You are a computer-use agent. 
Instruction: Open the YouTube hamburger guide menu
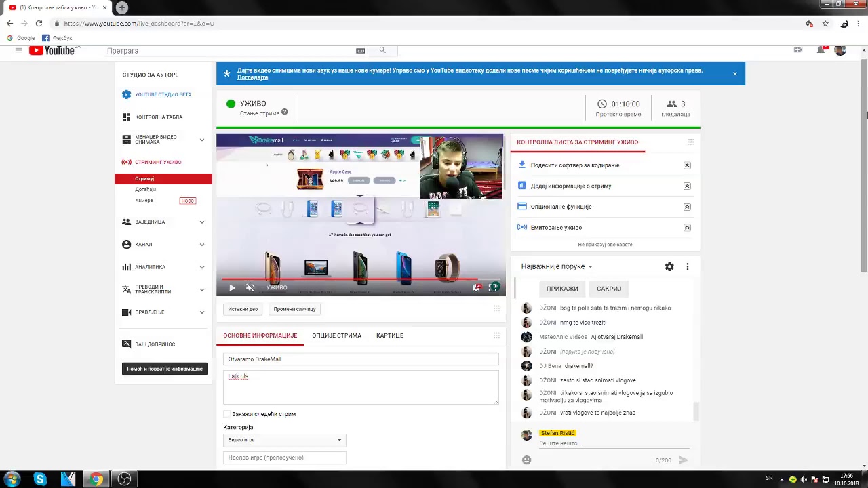pyautogui.click(x=18, y=50)
